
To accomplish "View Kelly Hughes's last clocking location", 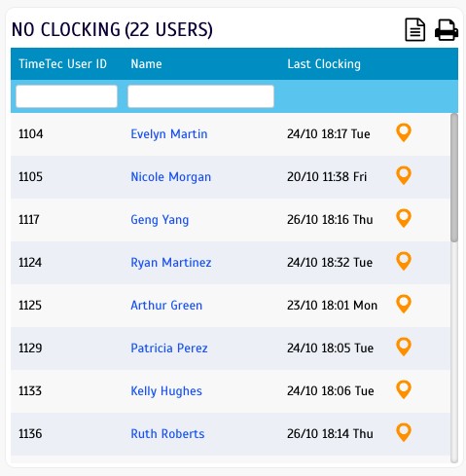I will point(404,389).
